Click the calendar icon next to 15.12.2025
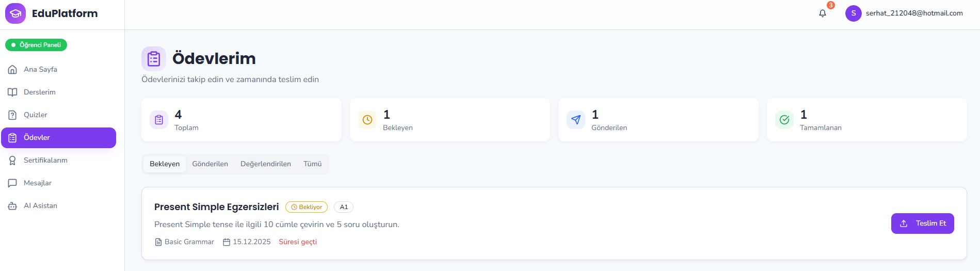The height and width of the screenshot is (271, 980). 226,242
